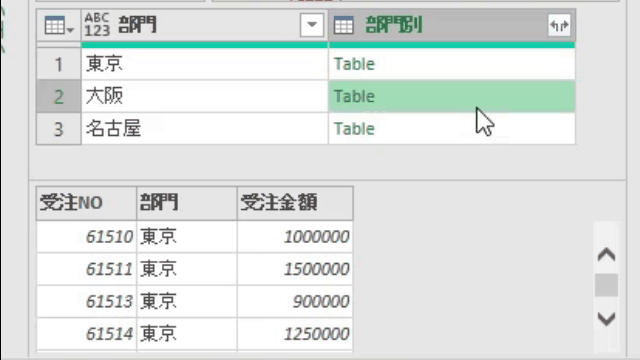The width and height of the screenshot is (640, 360).
Task: Click the table type icon of 部門別 column
Action: [x=344, y=25]
